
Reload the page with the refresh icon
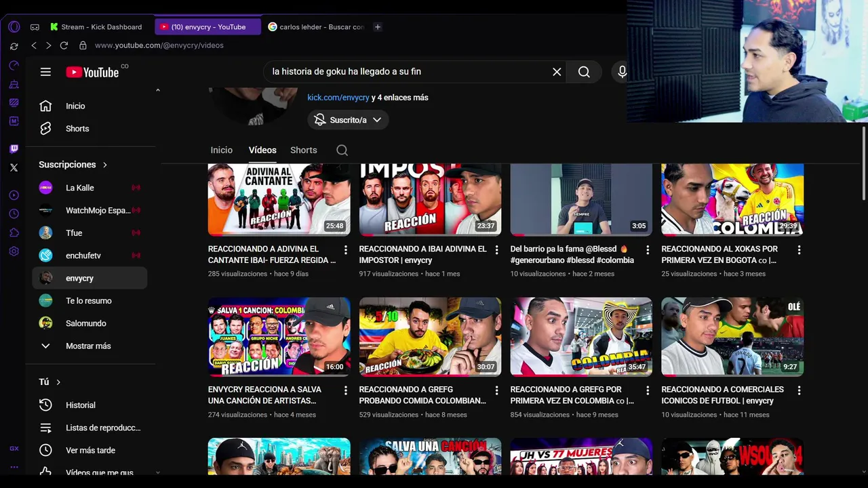pyautogui.click(x=64, y=45)
